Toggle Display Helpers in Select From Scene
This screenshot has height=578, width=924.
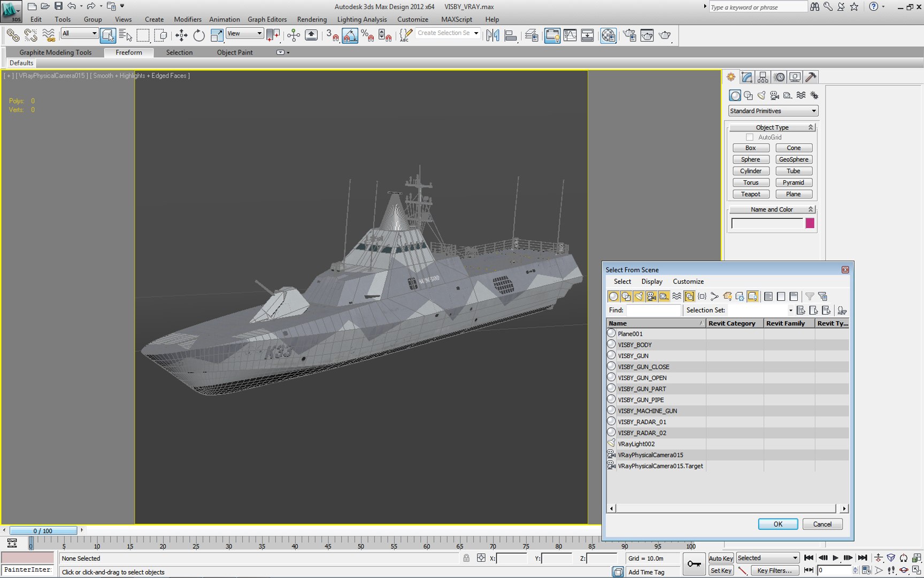664,296
